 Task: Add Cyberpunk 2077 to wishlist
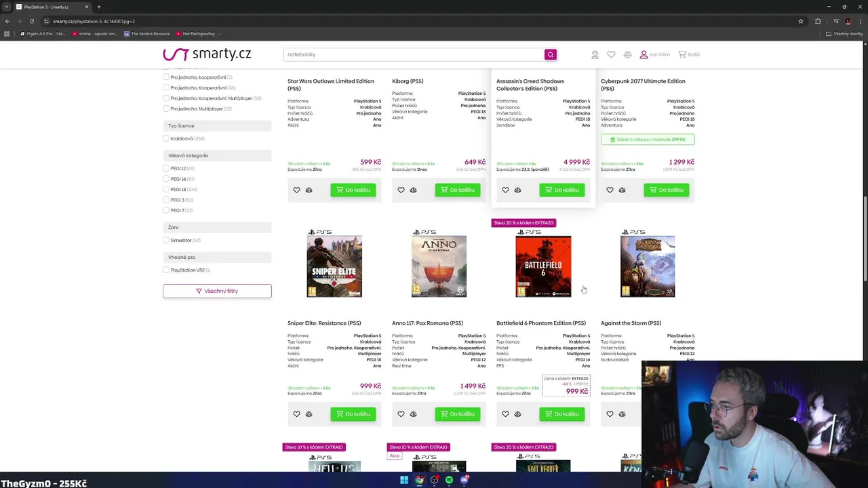[610, 190]
